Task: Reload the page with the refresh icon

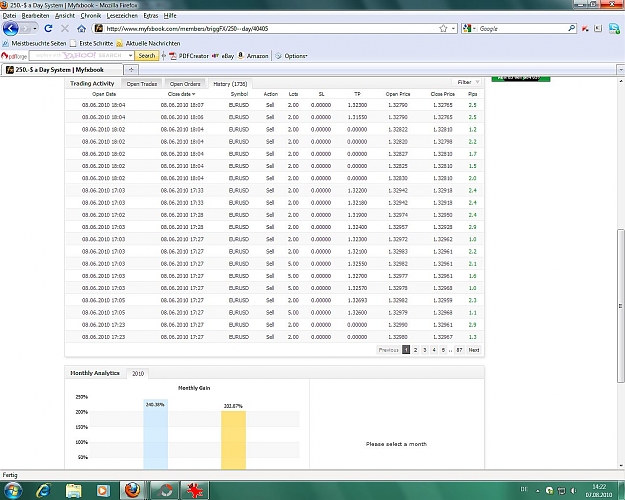Action: pyautogui.click(x=48, y=28)
